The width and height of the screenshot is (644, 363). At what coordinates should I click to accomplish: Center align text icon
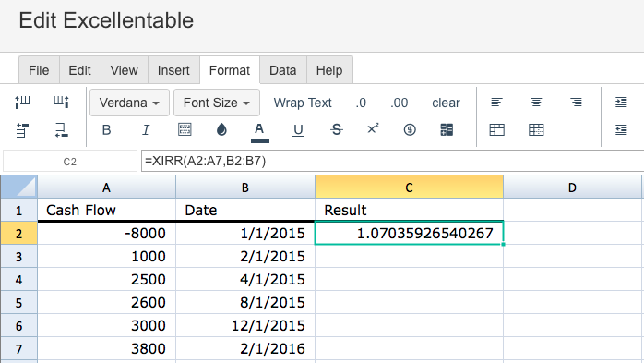coord(535,102)
